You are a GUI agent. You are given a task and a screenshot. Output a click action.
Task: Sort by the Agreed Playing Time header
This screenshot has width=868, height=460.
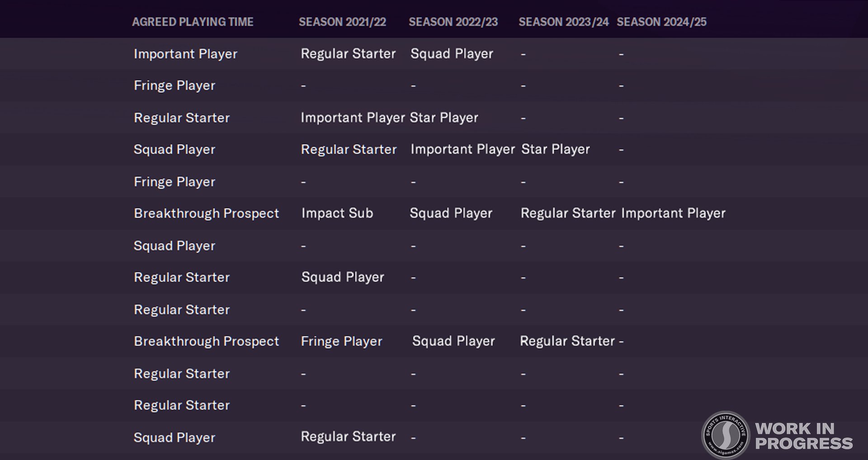[193, 22]
